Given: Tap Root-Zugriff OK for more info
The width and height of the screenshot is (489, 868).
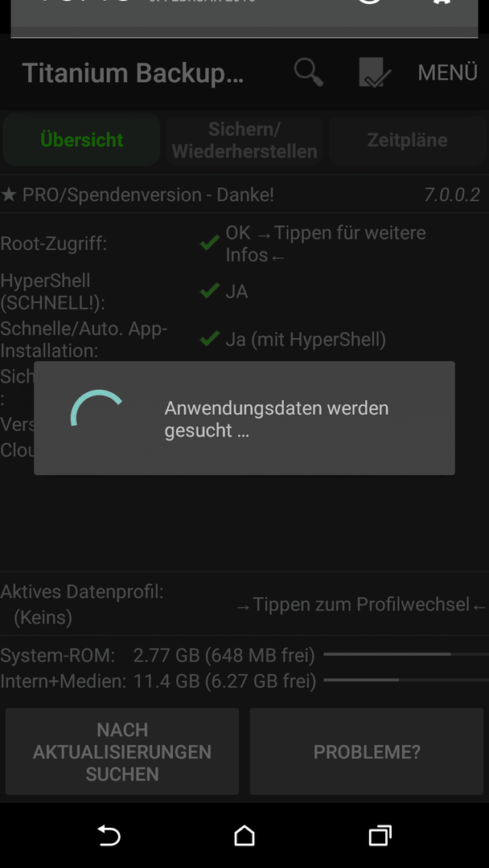Looking at the screenshot, I should tap(326, 244).
